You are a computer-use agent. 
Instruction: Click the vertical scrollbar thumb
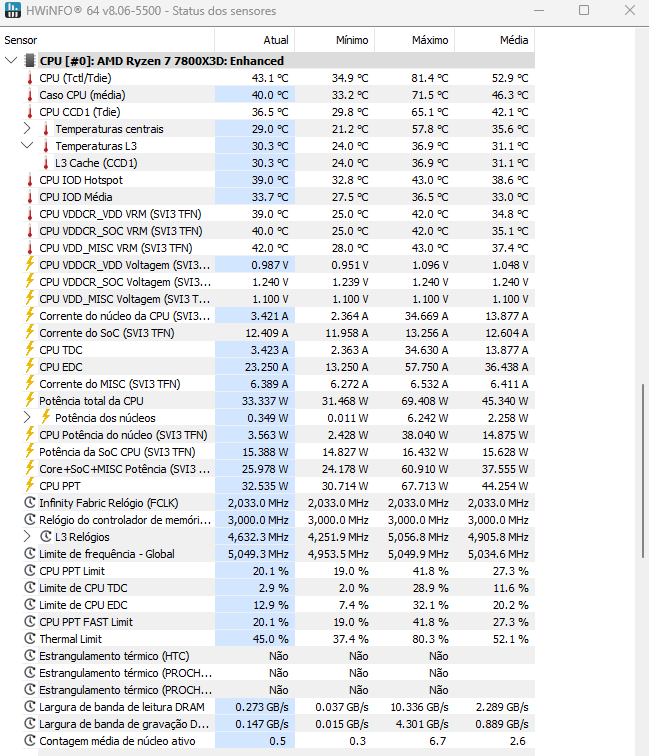point(642,471)
